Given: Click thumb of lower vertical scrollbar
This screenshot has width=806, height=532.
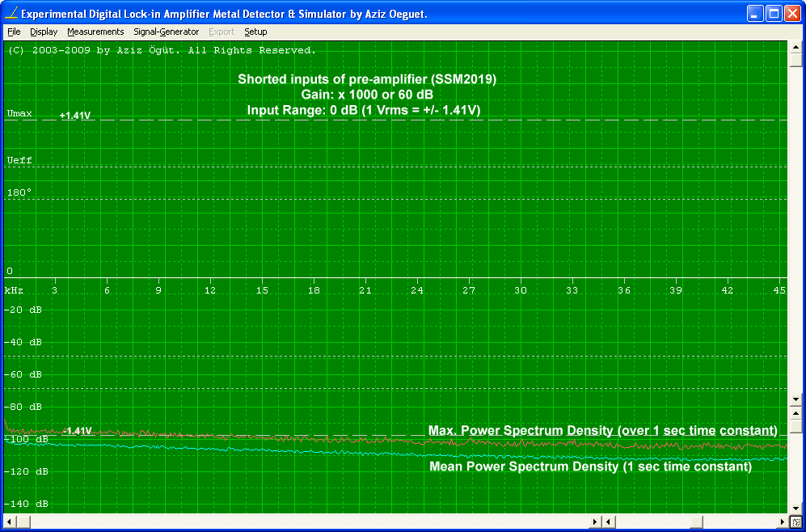Looking at the screenshot, I should tap(795, 426).
